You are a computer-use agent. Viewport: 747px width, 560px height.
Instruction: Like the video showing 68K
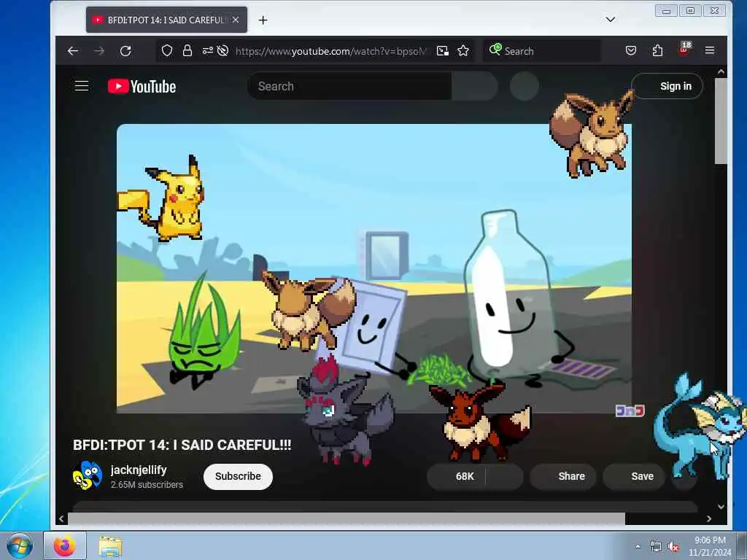(457, 476)
